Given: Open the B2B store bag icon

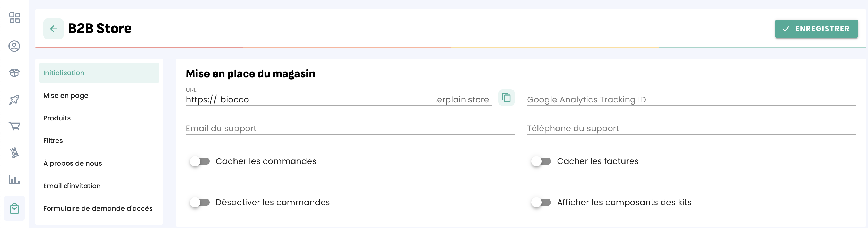Looking at the screenshot, I should click(x=14, y=208).
